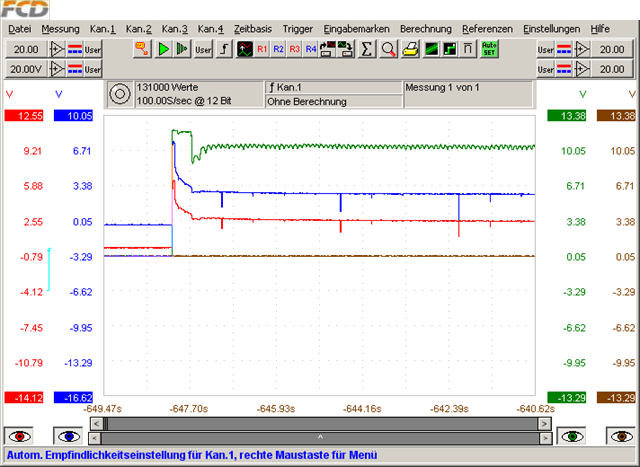Viewport: 640px width, 467px height.
Task: Click the trigger edge icon
Action: tap(224, 48)
